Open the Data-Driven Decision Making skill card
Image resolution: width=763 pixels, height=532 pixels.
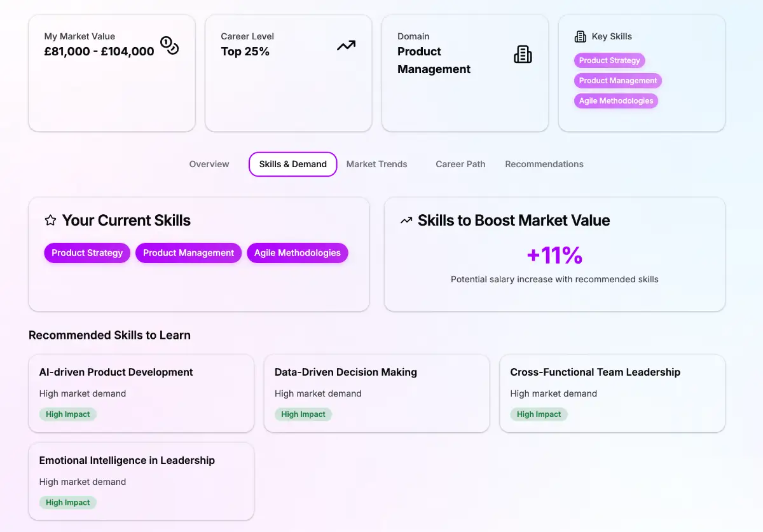tap(376, 393)
